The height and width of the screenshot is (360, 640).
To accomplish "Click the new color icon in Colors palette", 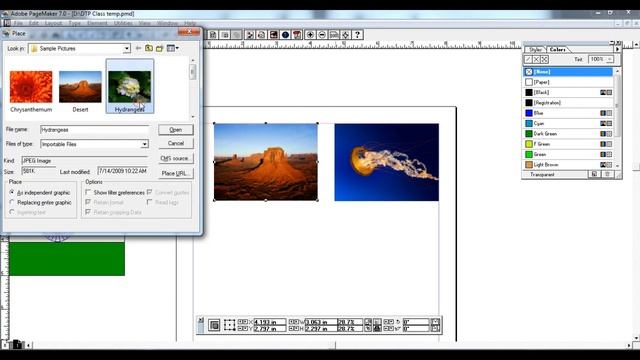I will click(594, 174).
